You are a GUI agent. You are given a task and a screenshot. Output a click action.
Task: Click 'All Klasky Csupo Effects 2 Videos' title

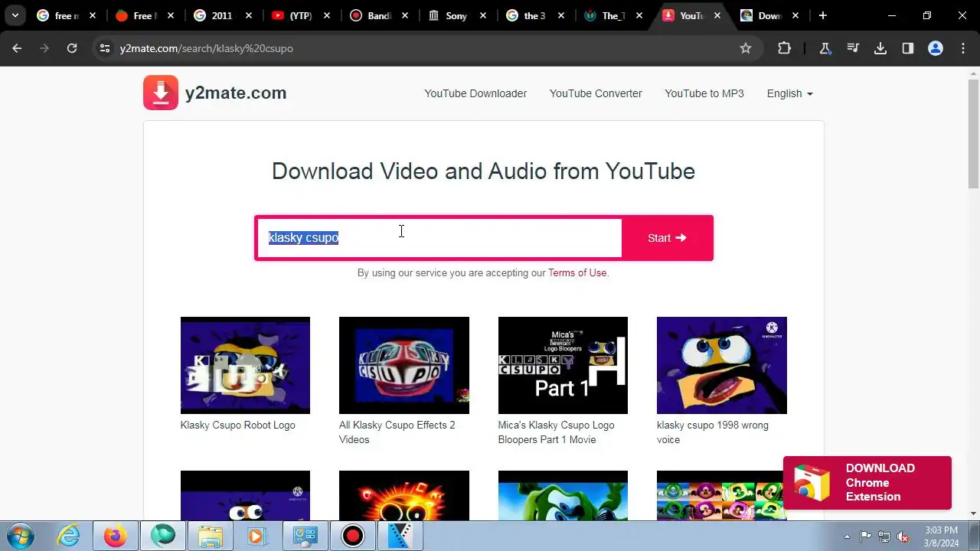pyautogui.click(x=397, y=432)
